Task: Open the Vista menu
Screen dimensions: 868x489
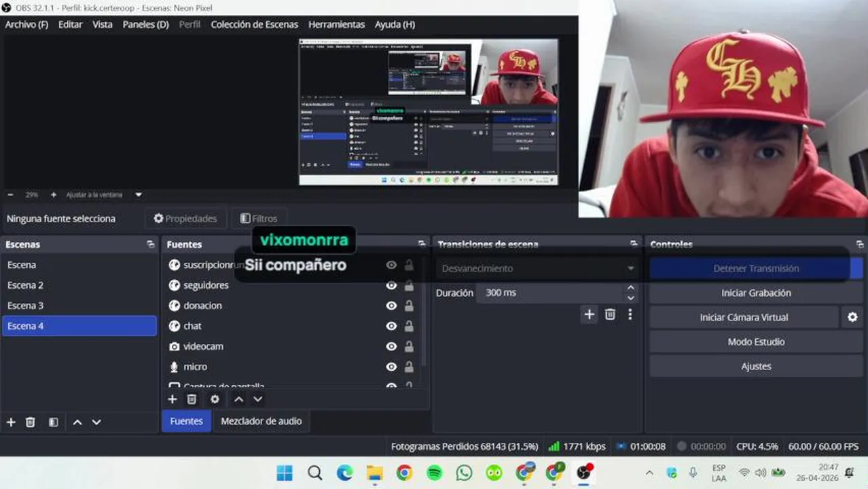Action: pos(103,24)
